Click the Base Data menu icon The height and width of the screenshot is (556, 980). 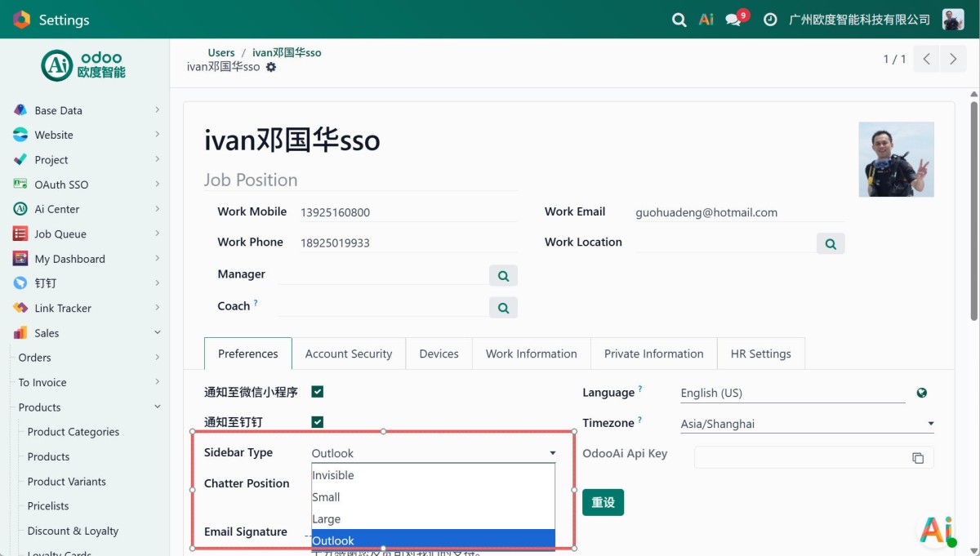point(20,110)
